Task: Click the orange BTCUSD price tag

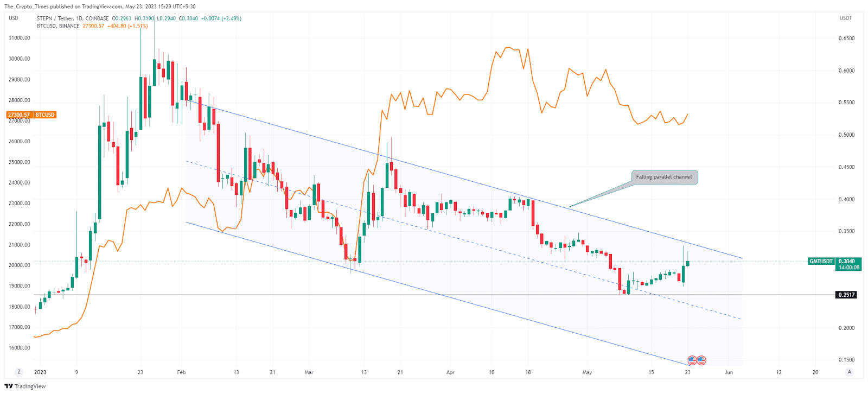Action: 31,115
